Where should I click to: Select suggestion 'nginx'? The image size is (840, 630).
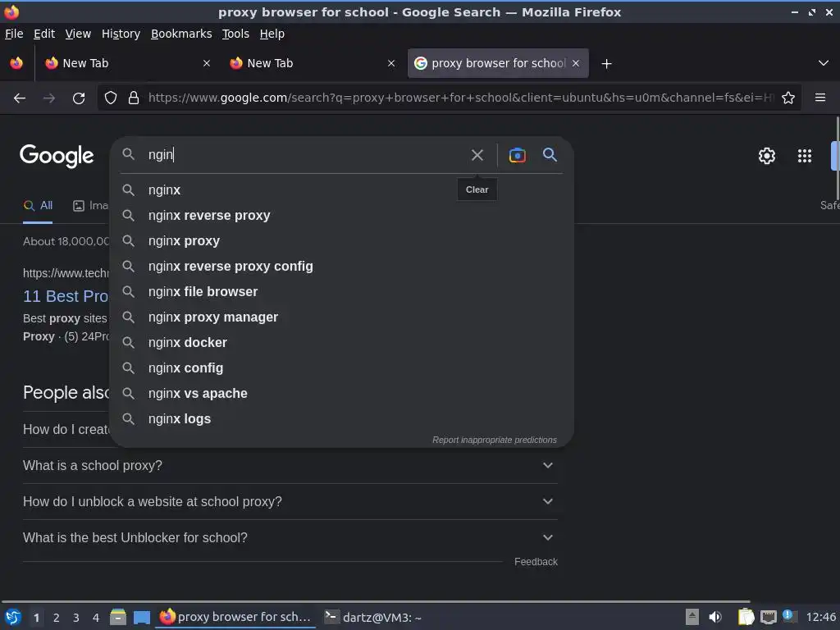(341, 190)
